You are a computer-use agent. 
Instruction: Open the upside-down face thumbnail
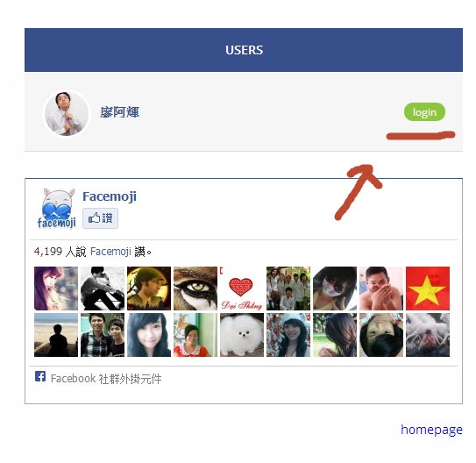(x=381, y=335)
